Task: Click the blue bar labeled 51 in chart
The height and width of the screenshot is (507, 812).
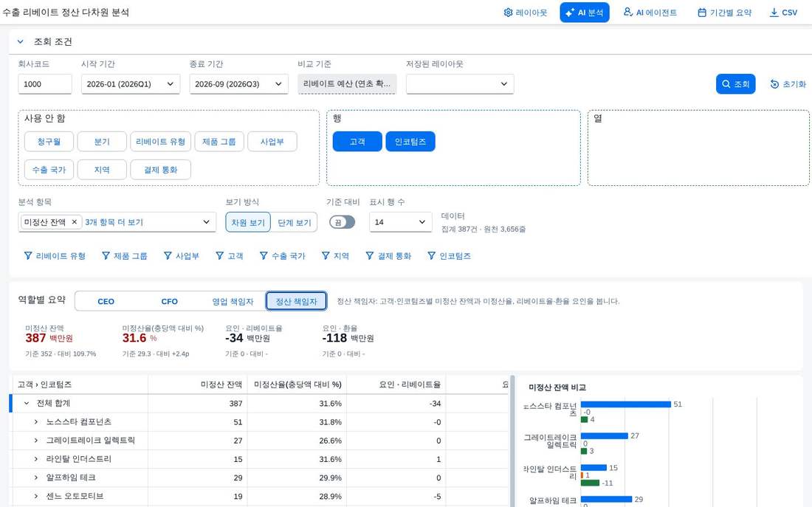Action: click(x=625, y=404)
